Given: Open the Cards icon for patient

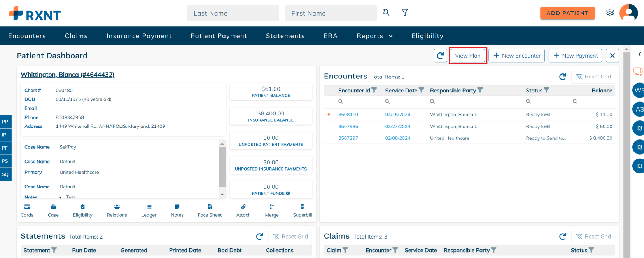Looking at the screenshot, I should 27,207.
